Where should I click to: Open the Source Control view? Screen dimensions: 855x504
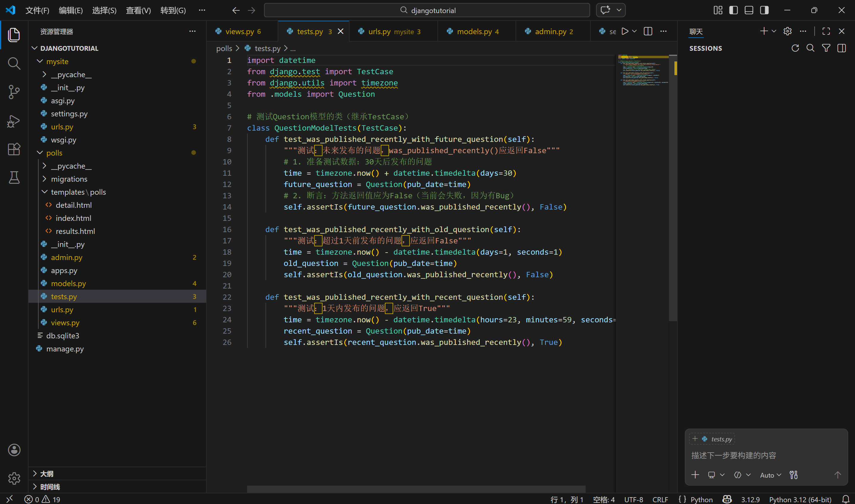click(x=14, y=92)
